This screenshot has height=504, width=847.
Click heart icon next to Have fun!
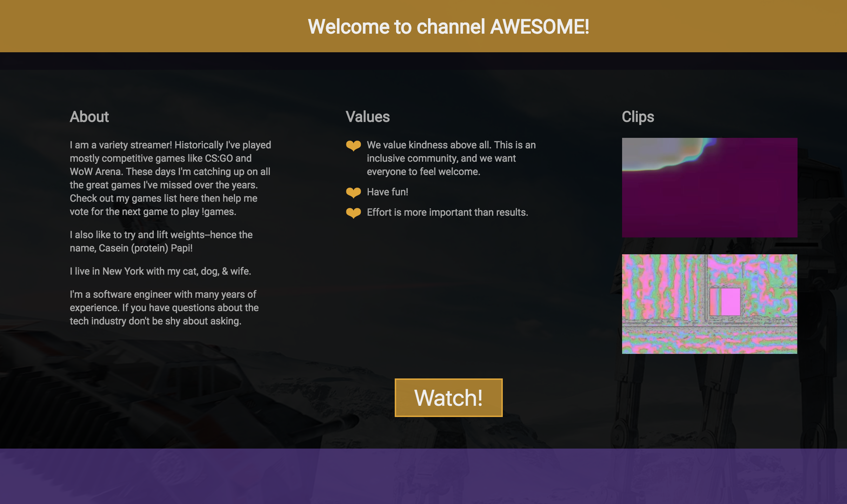click(353, 192)
